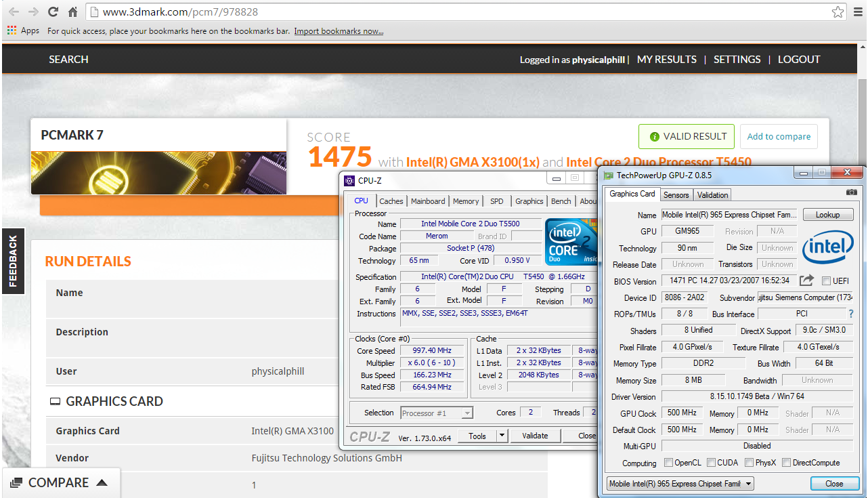This screenshot has width=868, height=498.
Task: Click the 1475 score number
Action: tap(340, 157)
